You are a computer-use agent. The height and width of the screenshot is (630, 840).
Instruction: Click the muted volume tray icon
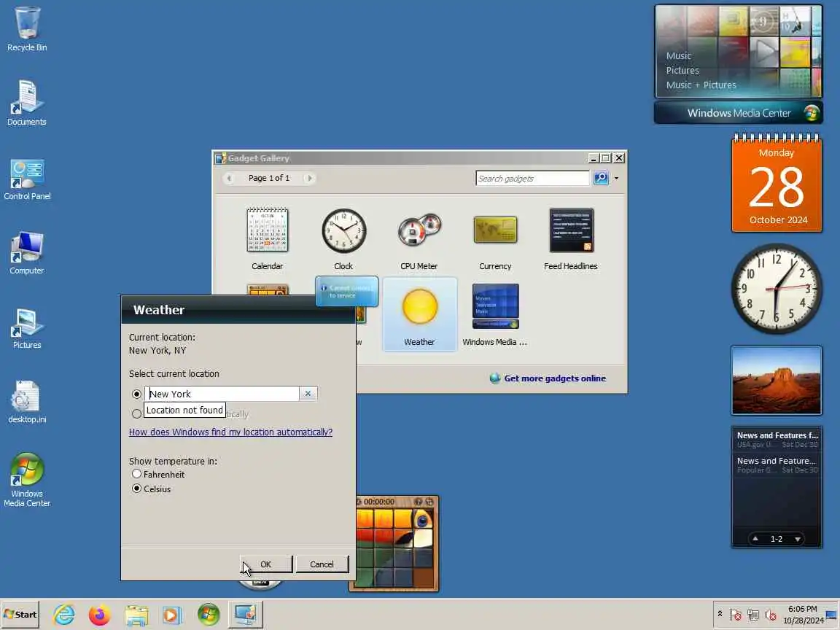click(x=770, y=615)
